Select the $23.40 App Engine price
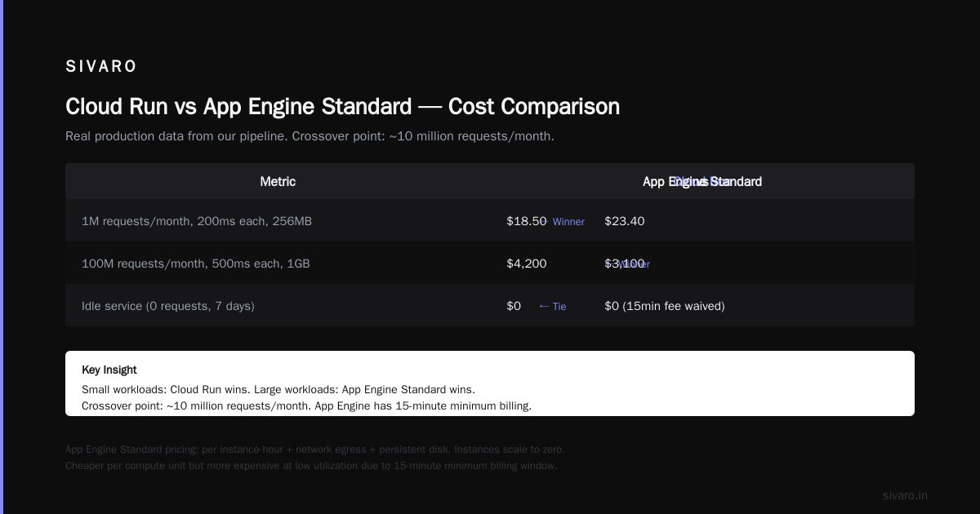Viewport: 980px width, 514px height. coord(625,221)
